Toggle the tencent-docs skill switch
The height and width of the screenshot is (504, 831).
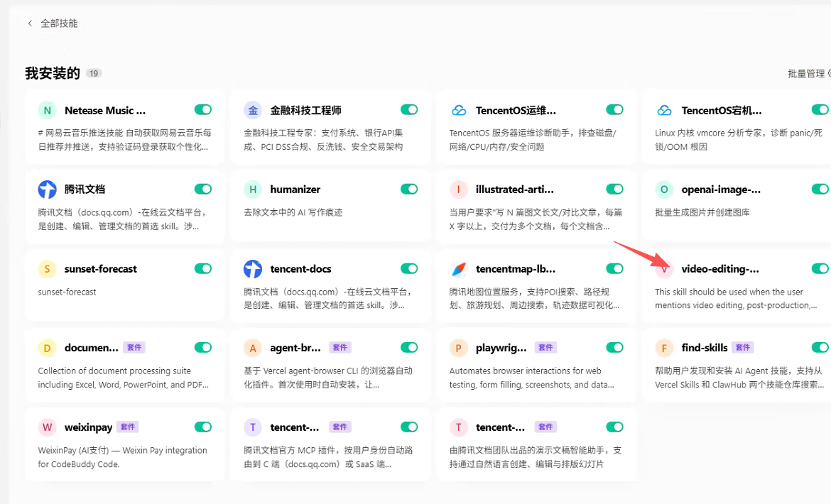pyautogui.click(x=408, y=268)
